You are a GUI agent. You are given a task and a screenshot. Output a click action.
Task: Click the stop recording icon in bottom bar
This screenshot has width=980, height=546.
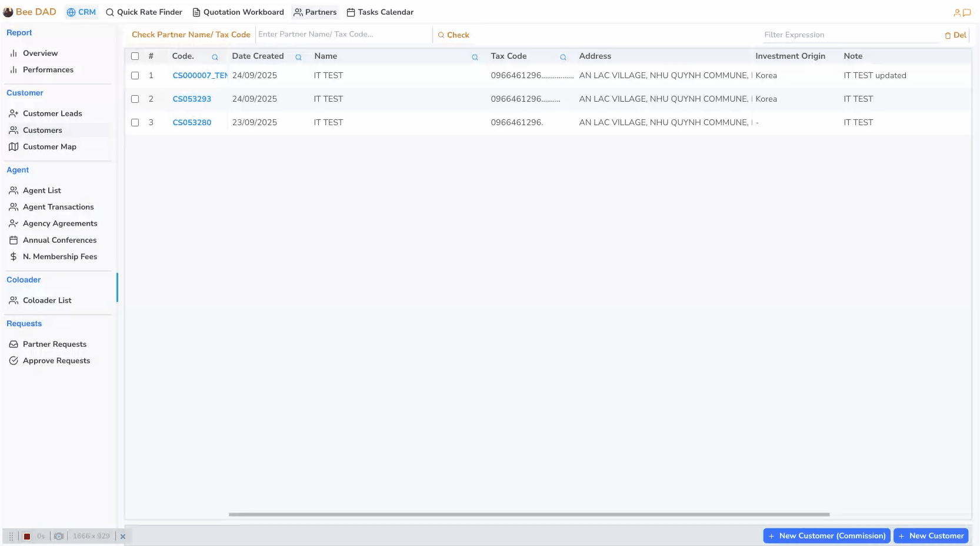tap(27, 536)
